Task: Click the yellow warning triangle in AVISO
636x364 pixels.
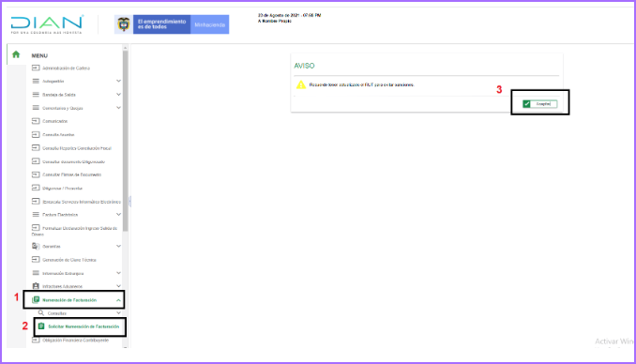Action: point(301,84)
